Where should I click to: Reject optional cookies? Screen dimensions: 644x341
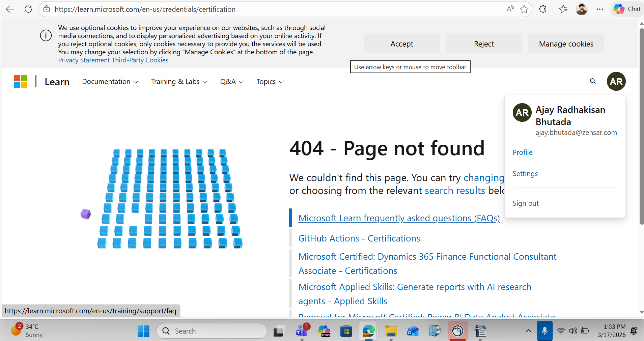(484, 44)
